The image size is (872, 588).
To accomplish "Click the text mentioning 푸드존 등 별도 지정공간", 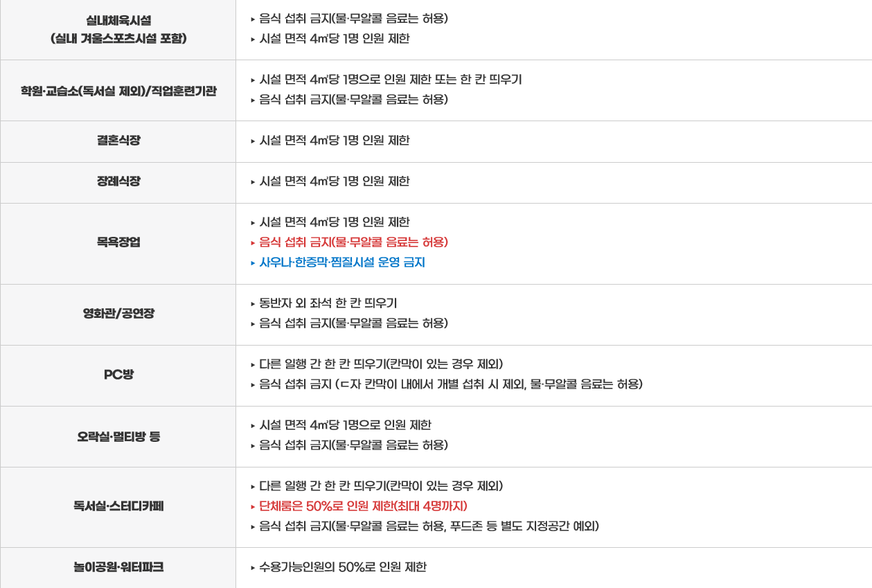I will (429, 526).
